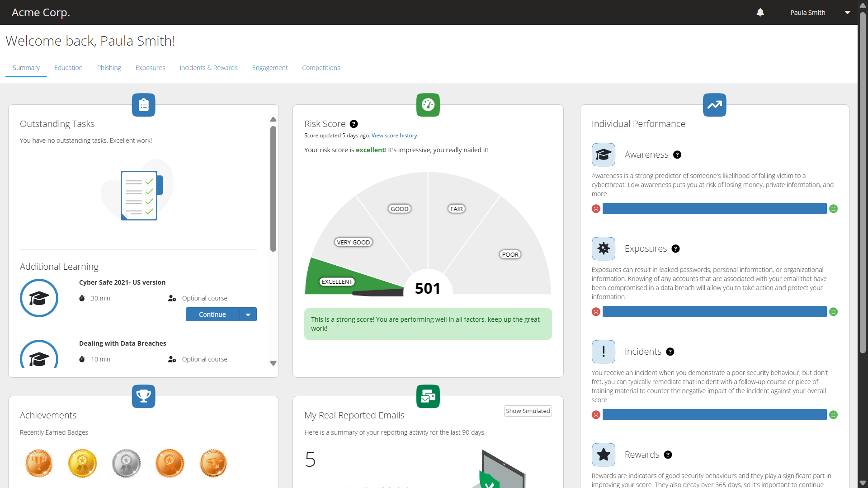Click the Risk Score help icon
The width and height of the screenshot is (868, 488).
tap(354, 124)
